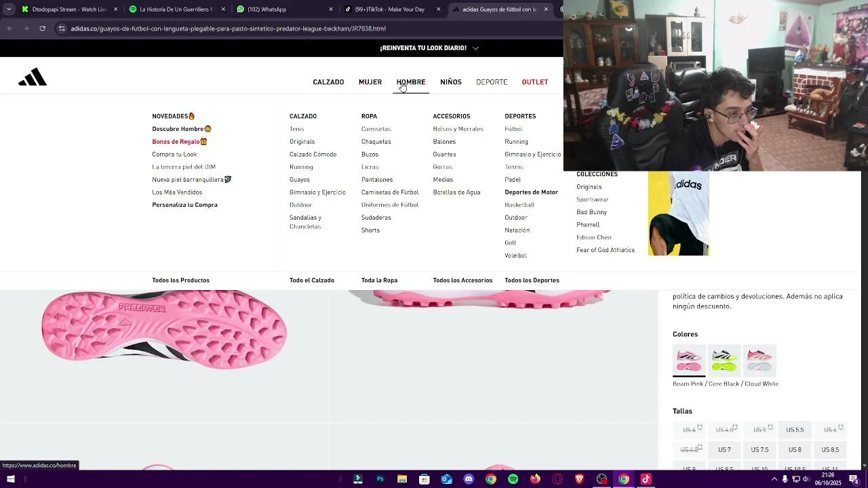Click the system tray volume icon
Screen dimensions: 868x488
[806, 479]
